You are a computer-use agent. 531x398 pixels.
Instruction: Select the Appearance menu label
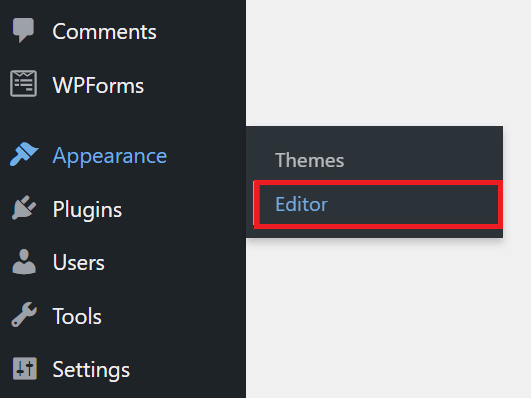click(110, 156)
